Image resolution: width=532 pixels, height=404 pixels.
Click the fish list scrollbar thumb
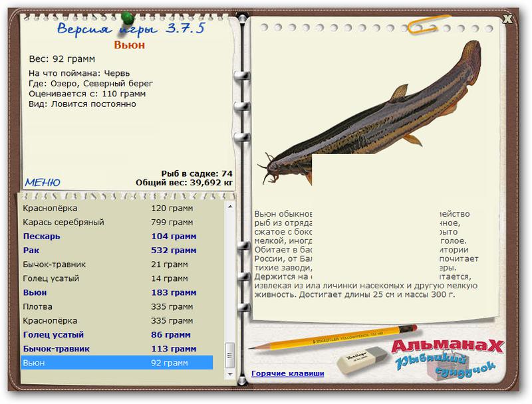point(230,355)
